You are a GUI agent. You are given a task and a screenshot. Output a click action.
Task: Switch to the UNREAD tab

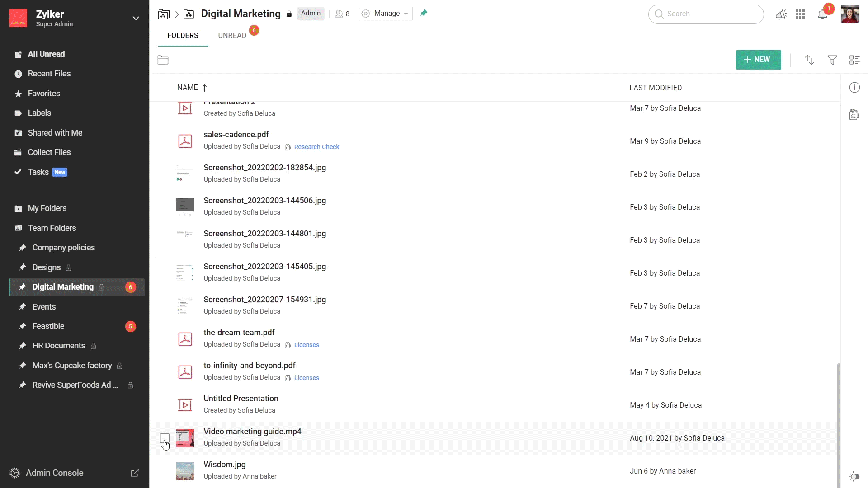(232, 35)
